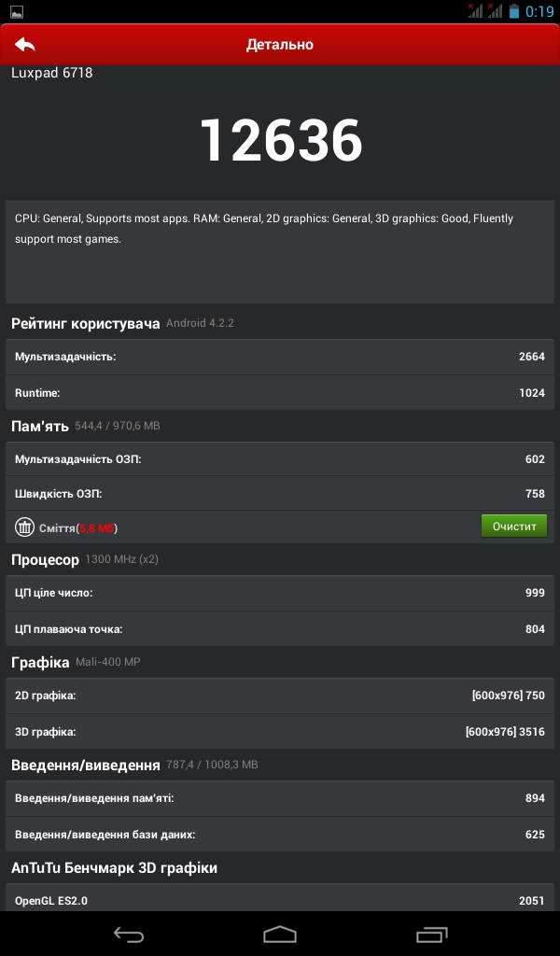Open the recent apps button
The image size is (560, 956).
click(431, 934)
